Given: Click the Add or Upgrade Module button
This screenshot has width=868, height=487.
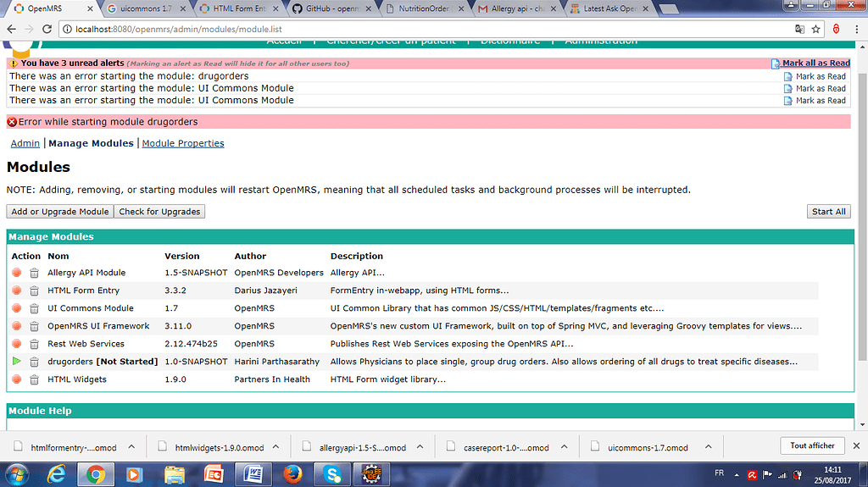Looking at the screenshot, I should pyautogui.click(x=59, y=212).
